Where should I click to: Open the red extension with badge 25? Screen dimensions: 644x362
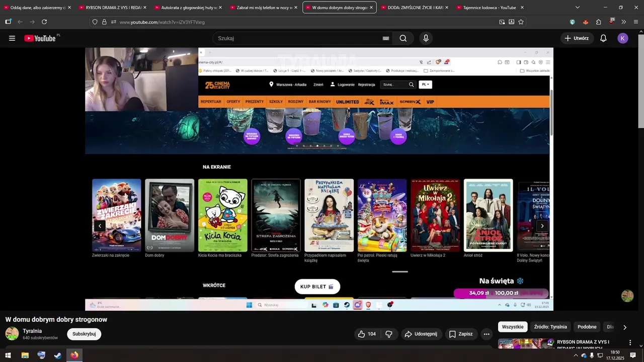(x=611, y=22)
